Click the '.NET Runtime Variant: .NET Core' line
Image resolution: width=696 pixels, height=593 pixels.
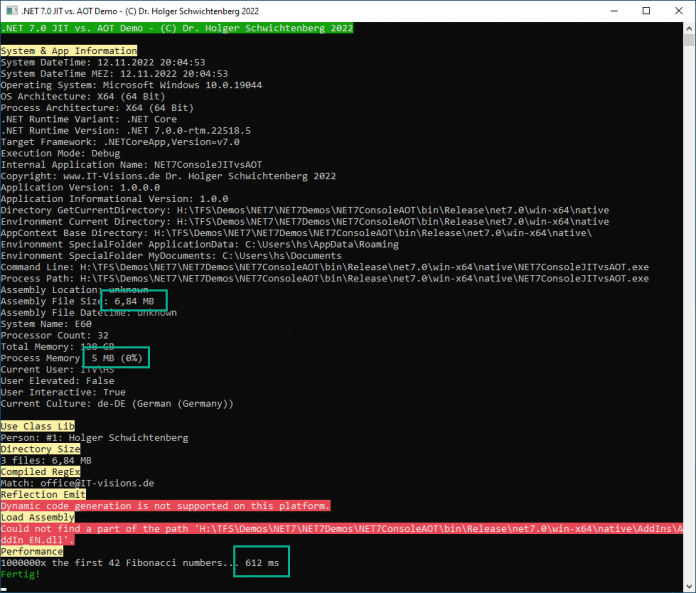89,119
